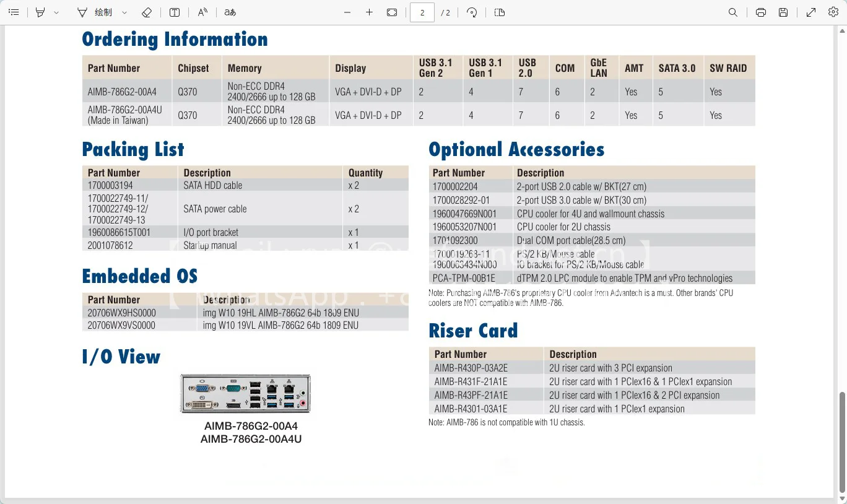Click the SATA 3.0 column header
The width and height of the screenshot is (847, 504).
(677, 68)
